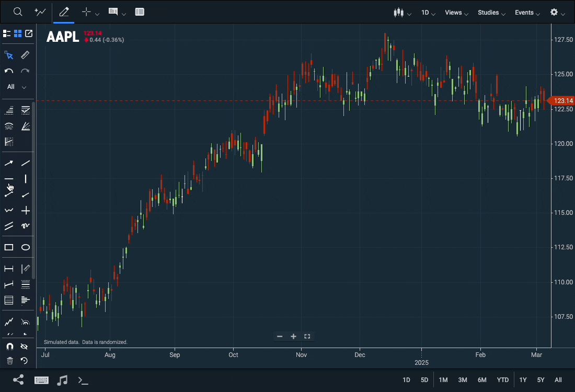This screenshot has height=392, width=575.
Task: Select the rectangle shape tool
Action: [9, 248]
